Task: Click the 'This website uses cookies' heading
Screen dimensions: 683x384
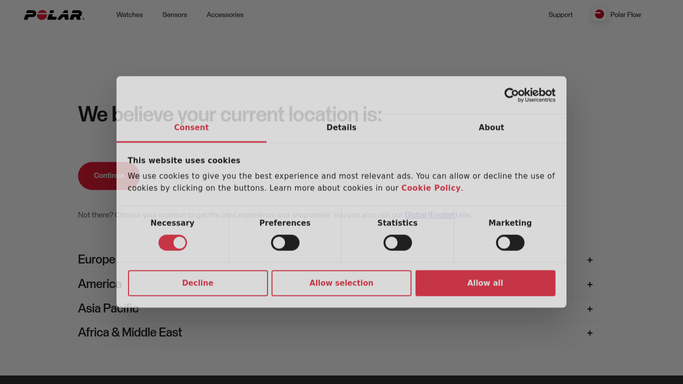Action: coord(184,161)
